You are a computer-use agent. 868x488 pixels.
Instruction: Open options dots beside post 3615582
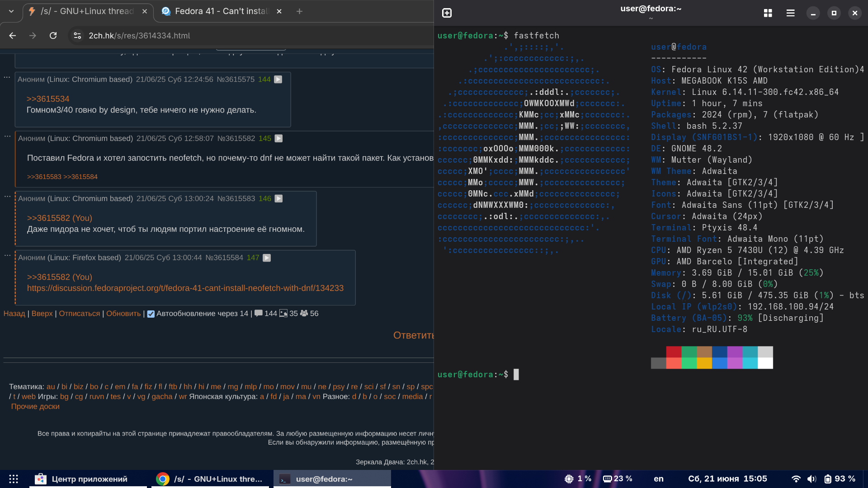click(7, 136)
